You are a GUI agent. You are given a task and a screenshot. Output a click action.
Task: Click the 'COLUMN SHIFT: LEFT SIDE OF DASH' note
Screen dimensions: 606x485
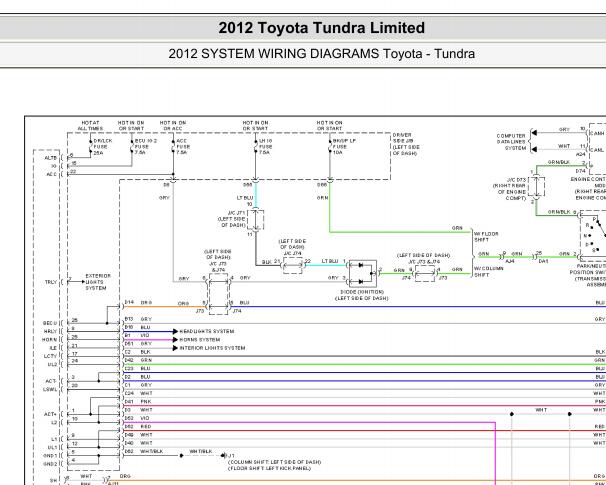[274, 462]
